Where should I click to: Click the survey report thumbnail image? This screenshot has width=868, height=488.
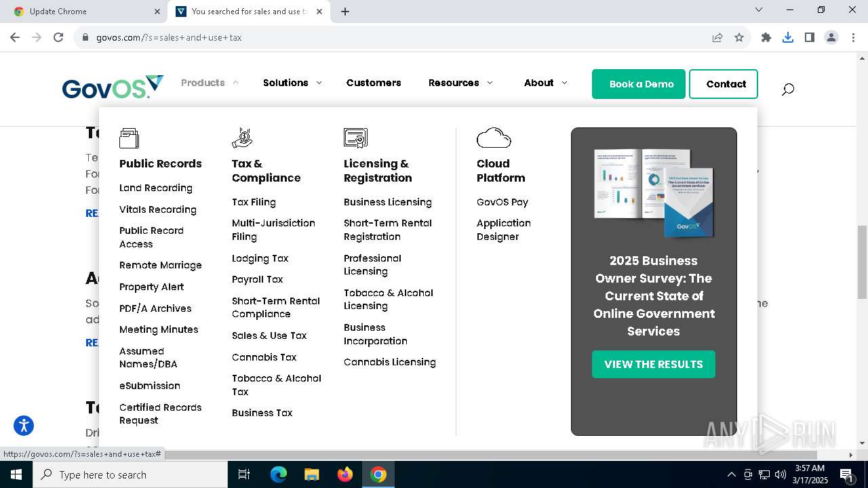coord(654,193)
